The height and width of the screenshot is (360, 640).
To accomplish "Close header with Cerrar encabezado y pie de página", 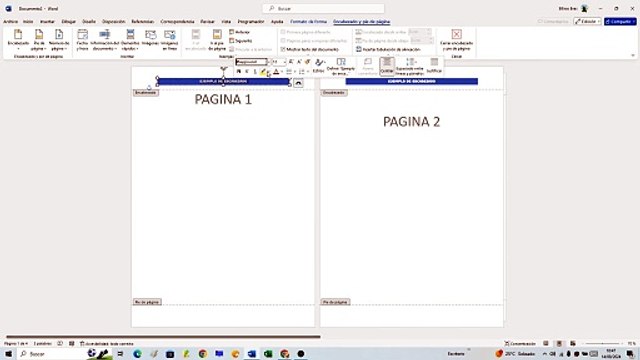I will [456, 40].
